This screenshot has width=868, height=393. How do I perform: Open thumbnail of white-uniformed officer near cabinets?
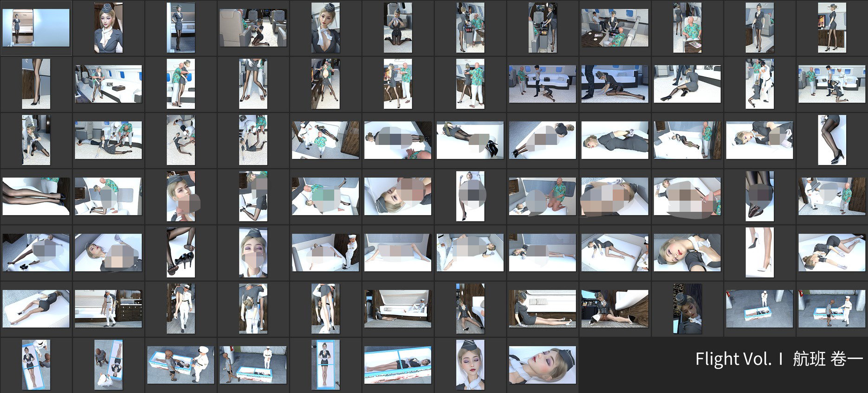pos(108,308)
